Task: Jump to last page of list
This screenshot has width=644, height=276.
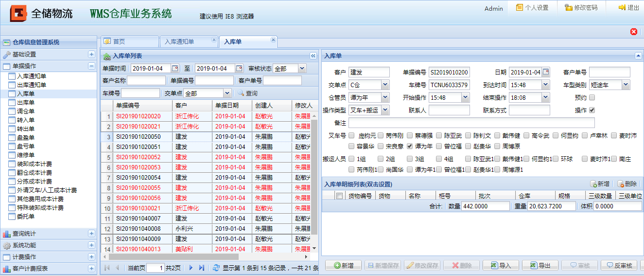Action: (x=202, y=268)
